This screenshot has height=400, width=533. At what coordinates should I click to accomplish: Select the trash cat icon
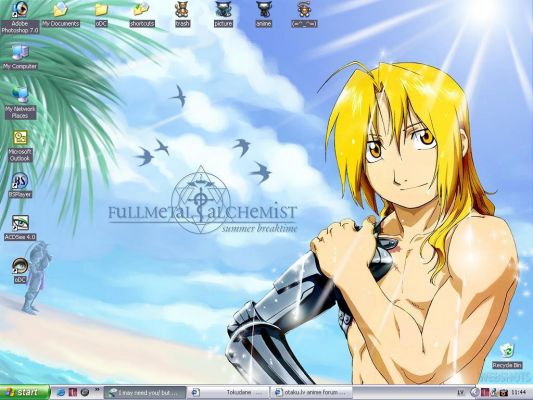[x=183, y=14]
